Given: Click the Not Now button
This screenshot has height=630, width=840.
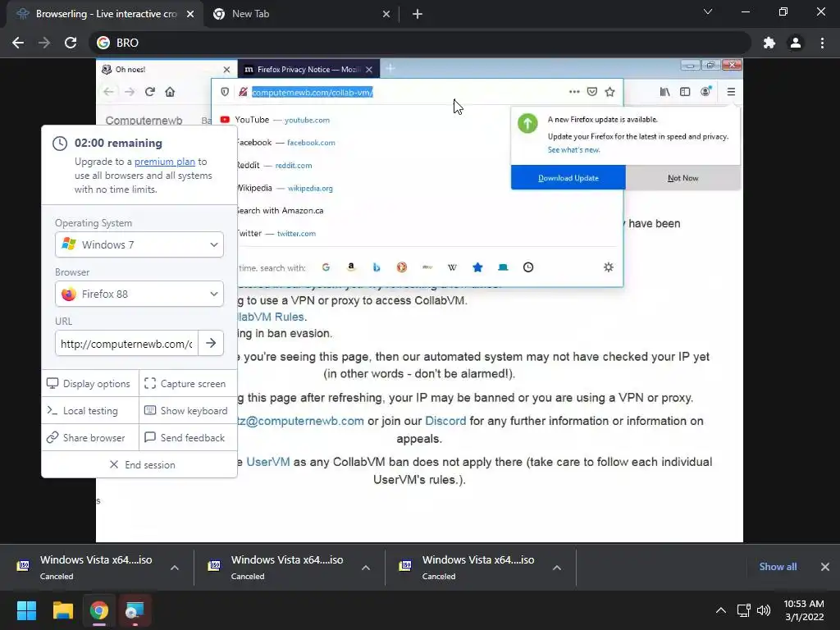Looking at the screenshot, I should (x=683, y=178).
